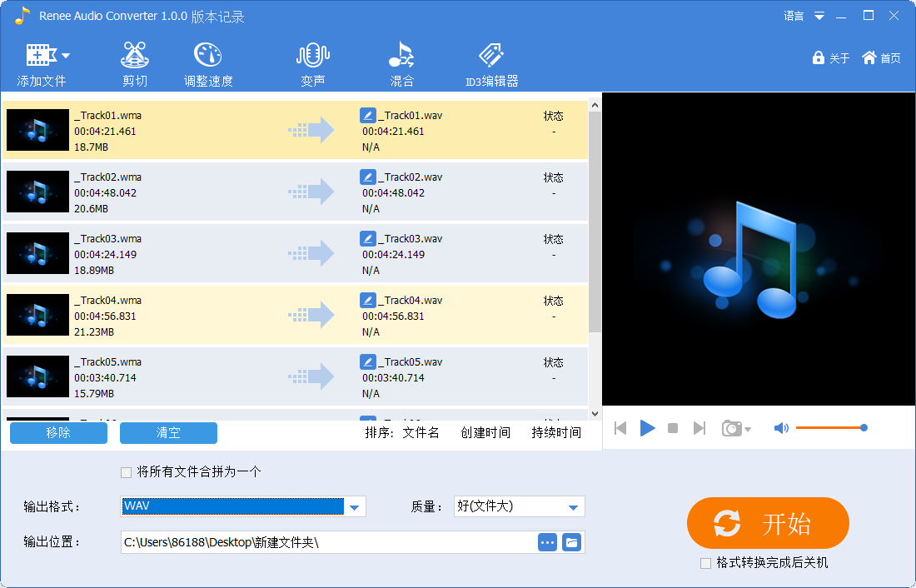
Task: Open the 混合 mix tool
Action: click(x=402, y=64)
